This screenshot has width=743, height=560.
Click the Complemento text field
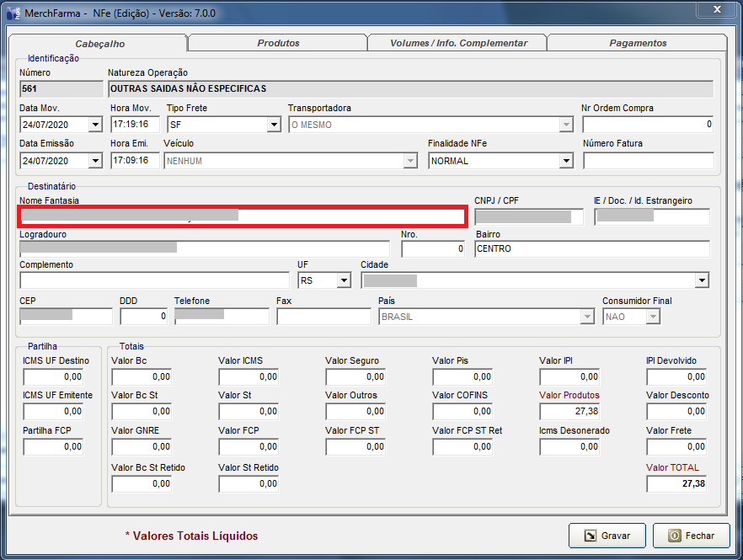click(154, 280)
